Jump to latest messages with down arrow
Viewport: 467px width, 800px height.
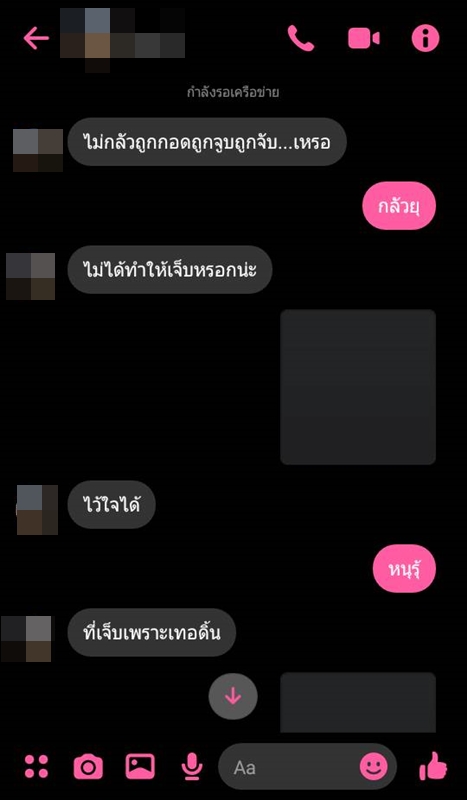tap(233, 696)
